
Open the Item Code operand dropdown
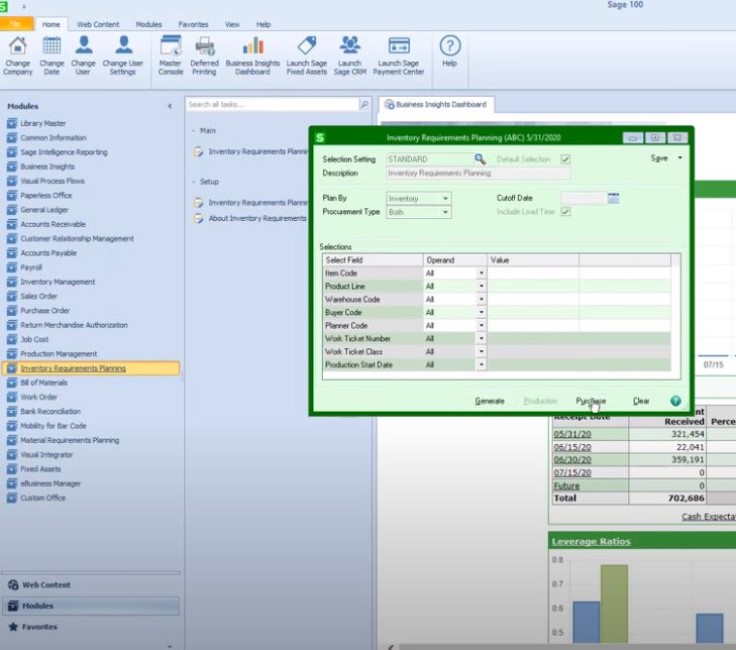(481, 273)
